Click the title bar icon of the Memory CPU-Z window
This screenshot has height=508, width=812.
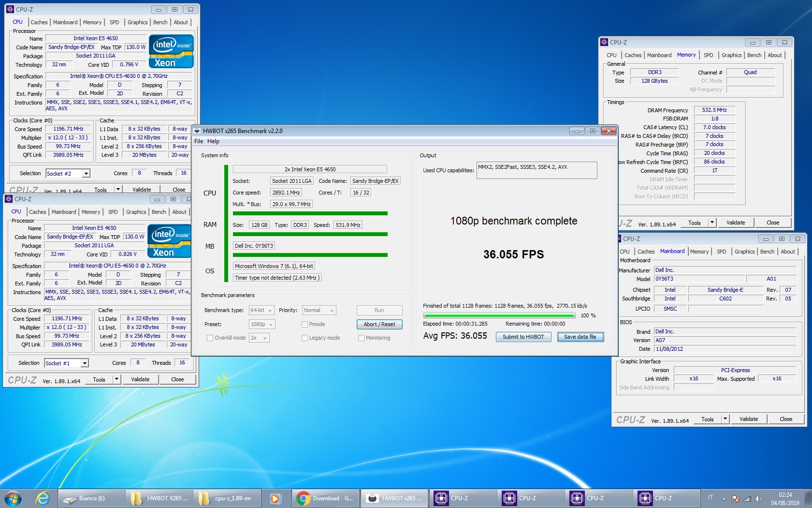coord(604,42)
